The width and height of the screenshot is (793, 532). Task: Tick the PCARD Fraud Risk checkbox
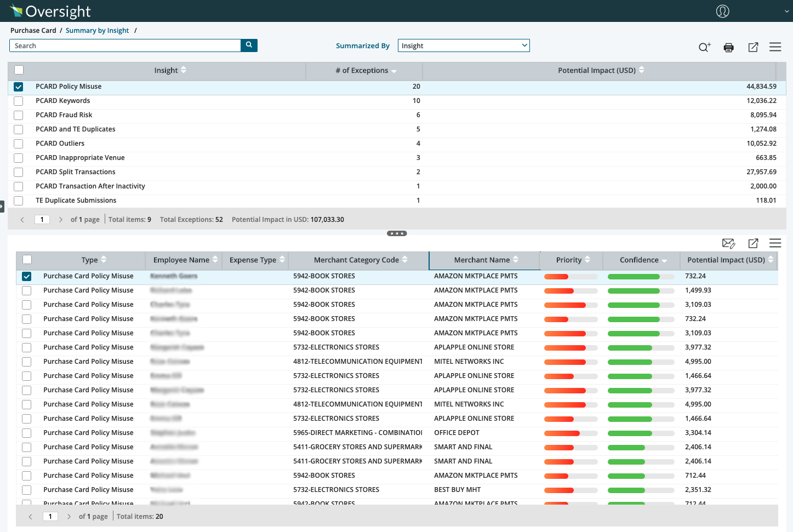[x=19, y=115]
